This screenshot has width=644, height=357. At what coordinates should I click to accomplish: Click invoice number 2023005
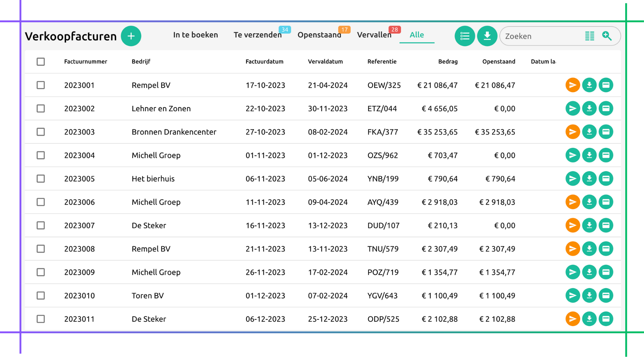79,179
